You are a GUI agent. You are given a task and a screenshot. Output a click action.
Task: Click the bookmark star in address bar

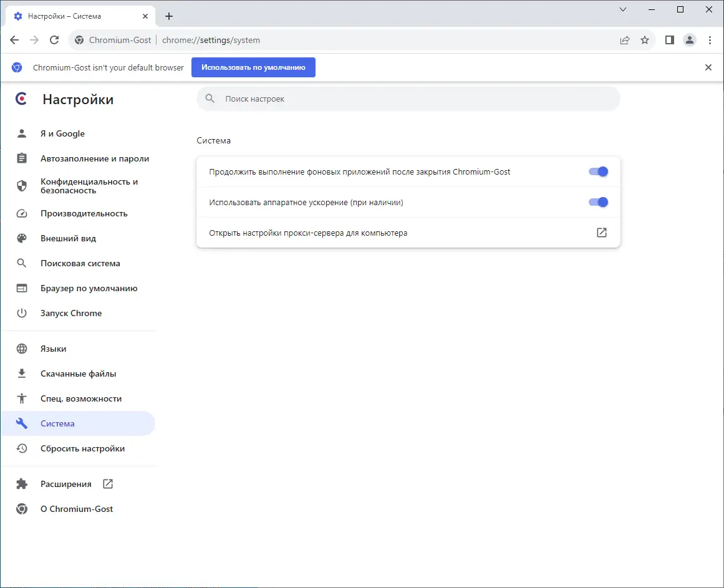[645, 39]
